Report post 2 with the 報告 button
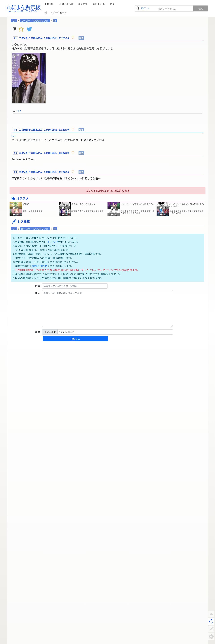The width and height of the screenshot is (215, 644). pyautogui.click(x=81, y=130)
